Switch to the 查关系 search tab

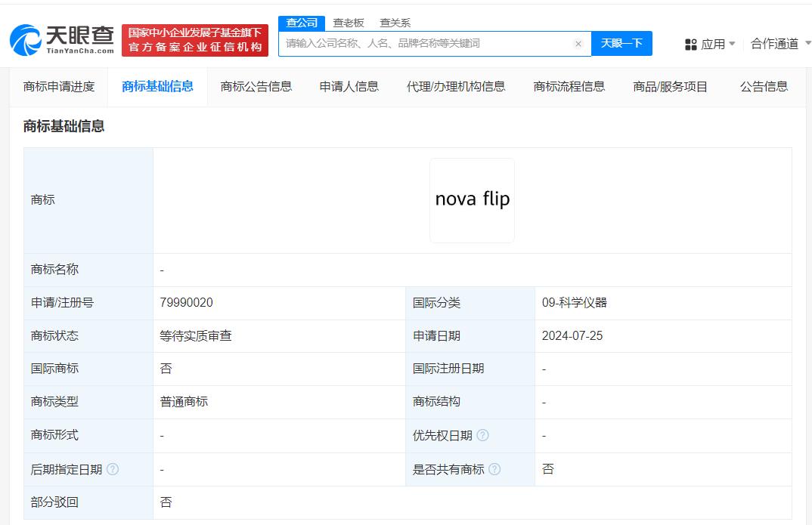tap(397, 23)
